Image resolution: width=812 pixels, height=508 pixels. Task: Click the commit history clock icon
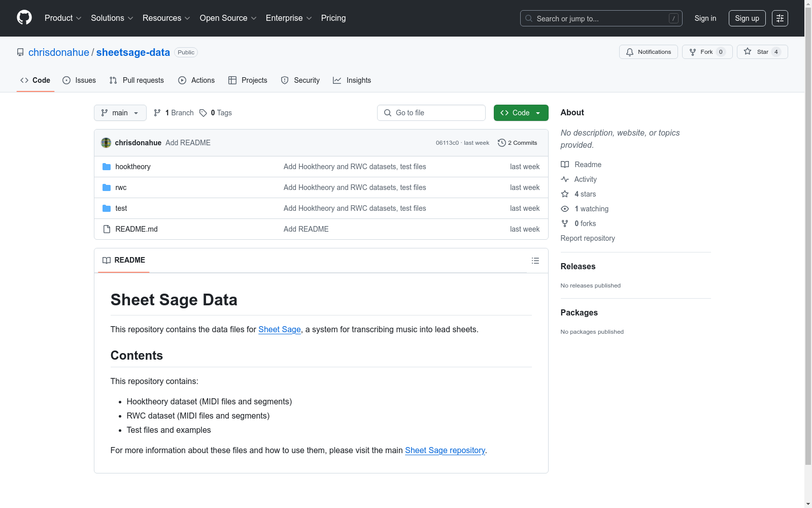pos(502,143)
